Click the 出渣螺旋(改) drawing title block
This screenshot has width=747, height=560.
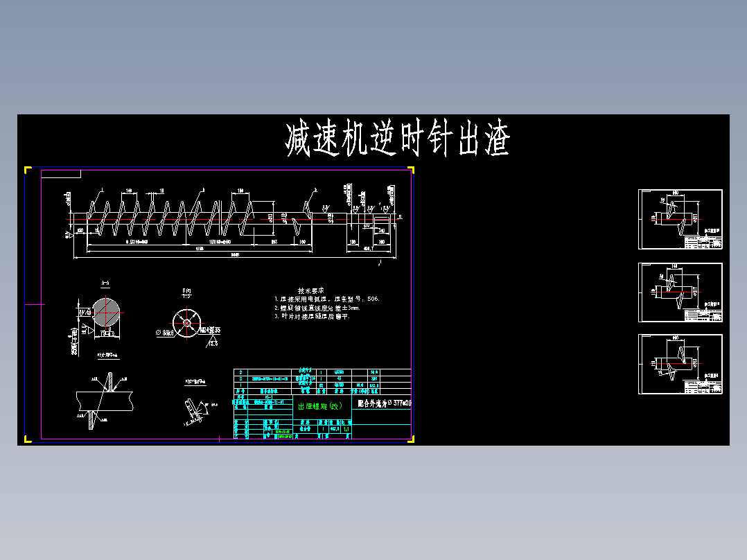(319, 403)
